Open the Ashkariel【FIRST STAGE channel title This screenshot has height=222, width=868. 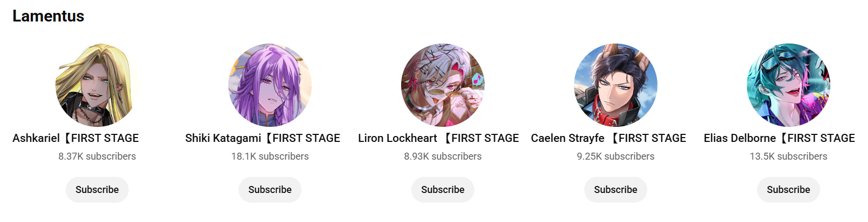tap(76, 138)
